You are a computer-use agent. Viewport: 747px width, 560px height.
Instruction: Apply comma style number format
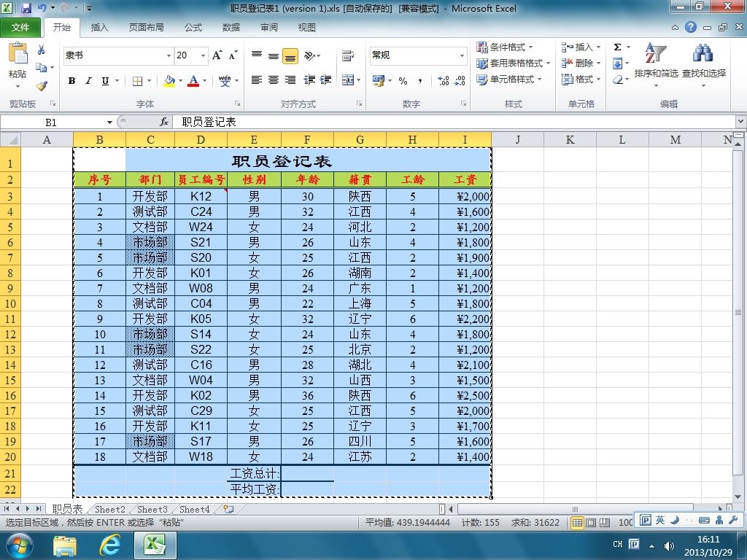[419, 80]
